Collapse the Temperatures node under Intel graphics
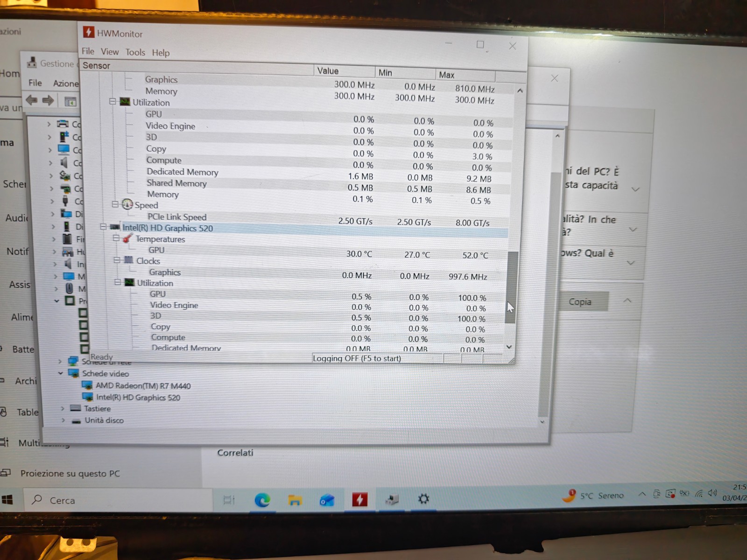Screen dimensions: 747x560 [x=116, y=238]
